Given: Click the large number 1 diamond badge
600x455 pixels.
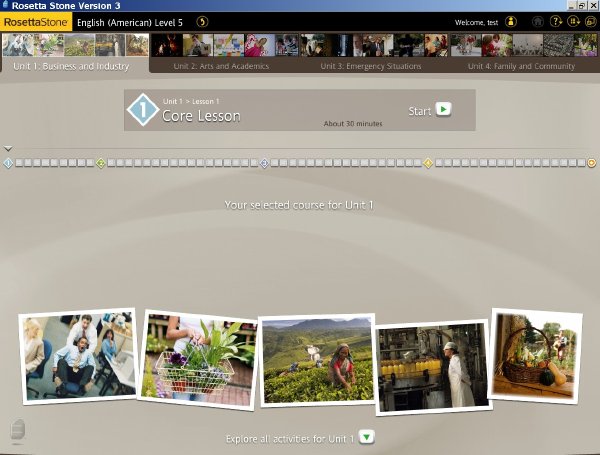Looking at the screenshot, I should click(x=143, y=110).
